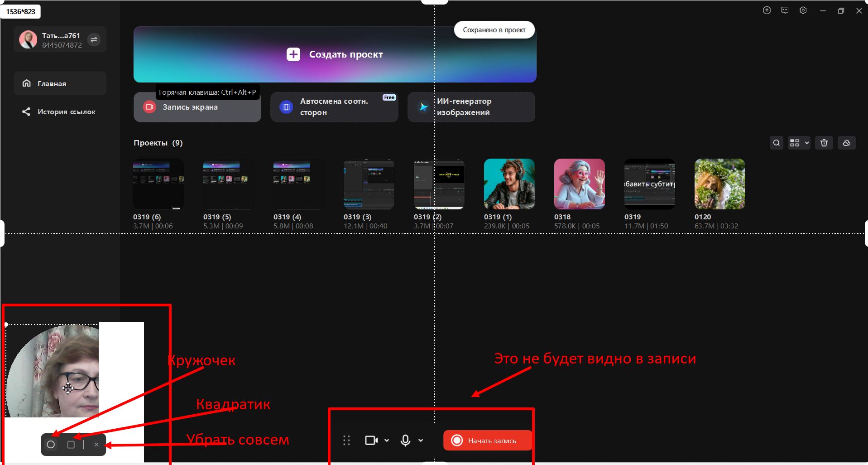Open settings hexagon icon at top
Screen dimensions: 868x465
(x=803, y=10)
